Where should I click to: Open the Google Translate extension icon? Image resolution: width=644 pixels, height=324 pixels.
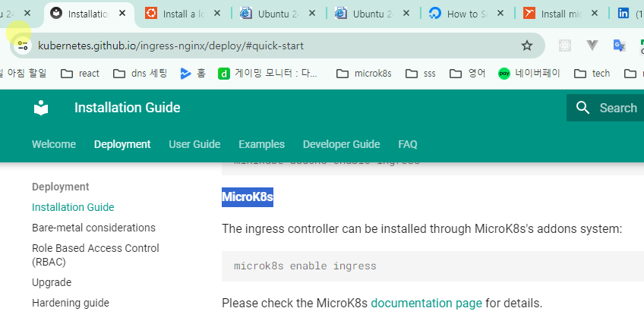(x=619, y=46)
